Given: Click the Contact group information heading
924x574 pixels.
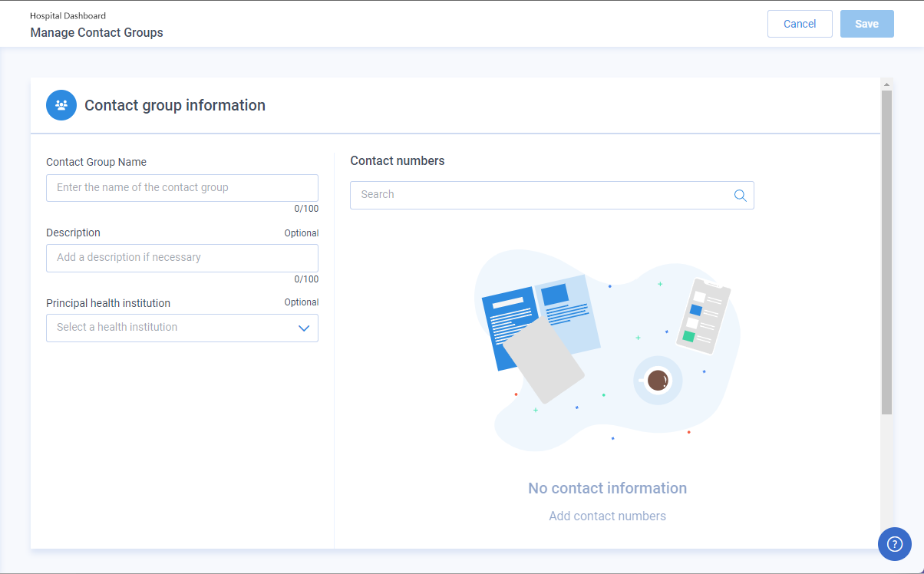Looking at the screenshot, I should [175, 106].
